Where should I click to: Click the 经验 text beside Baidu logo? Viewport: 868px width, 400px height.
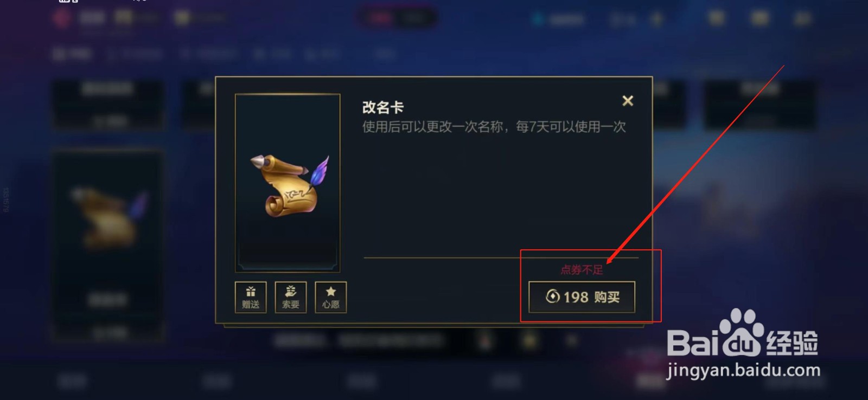pyautogui.click(x=792, y=343)
